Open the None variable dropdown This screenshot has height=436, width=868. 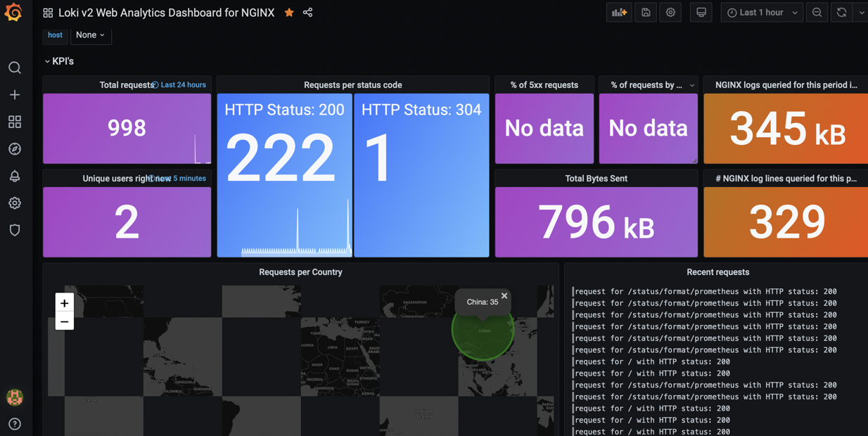pyautogui.click(x=90, y=34)
